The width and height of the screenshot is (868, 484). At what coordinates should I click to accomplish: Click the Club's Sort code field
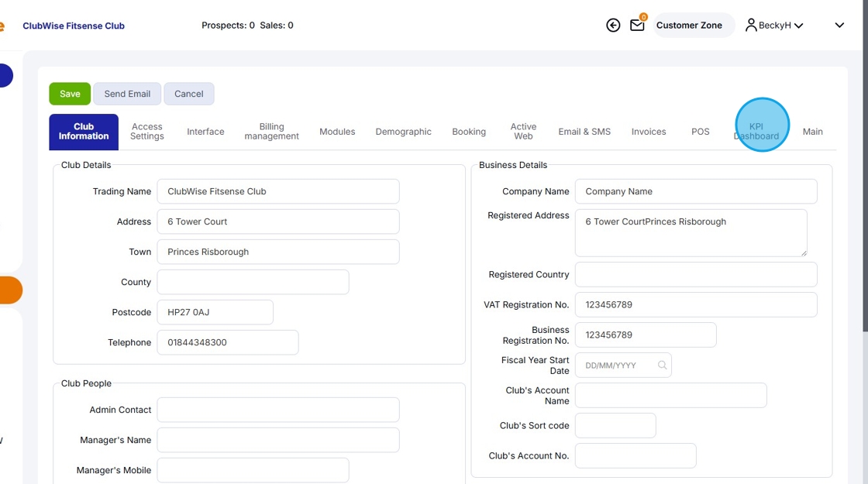[x=615, y=426]
